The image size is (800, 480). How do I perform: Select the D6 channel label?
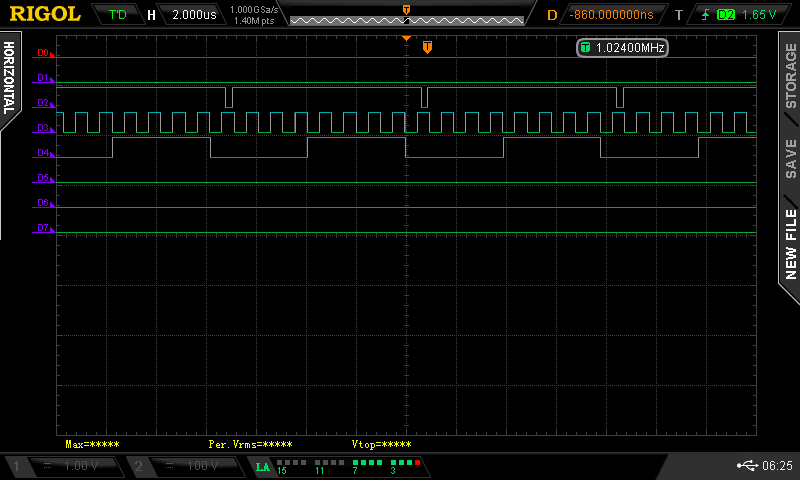(x=43, y=203)
